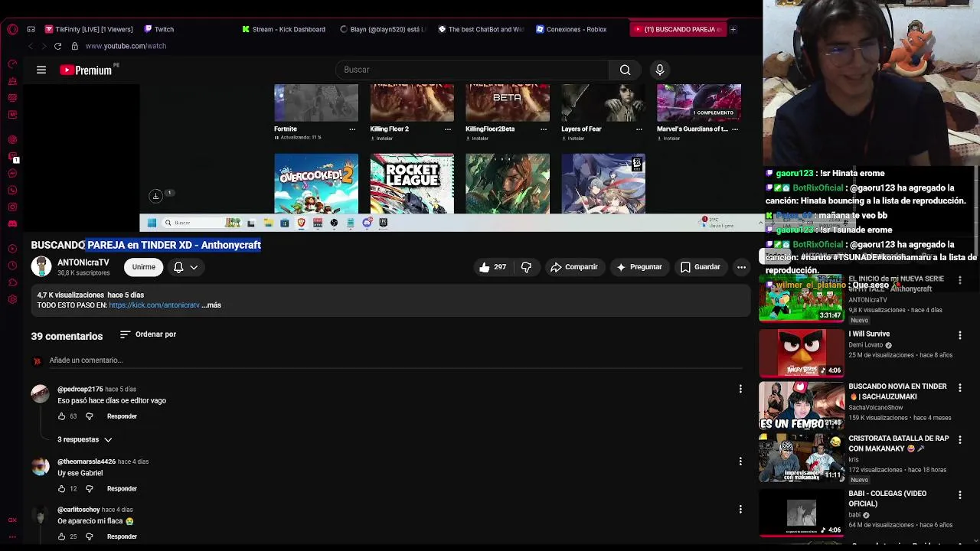The height and width of the screenshot is (551, 980).
Task: Click the YouTube Buscar search field
Action: pos(472,70)
